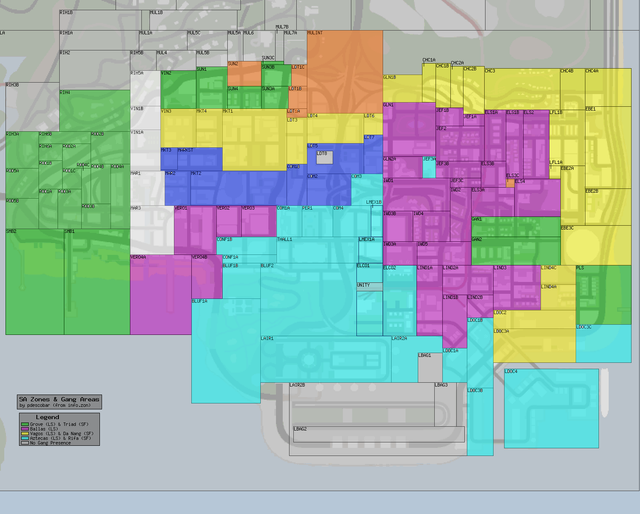Select the yellow GLN1B zone
Viewport: 640px width, 514px height.
point(402,89)
